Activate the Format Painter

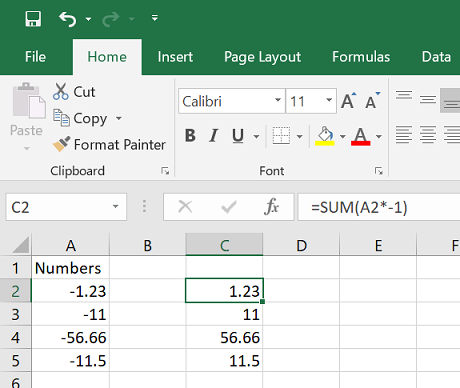(x=109, y=145)
